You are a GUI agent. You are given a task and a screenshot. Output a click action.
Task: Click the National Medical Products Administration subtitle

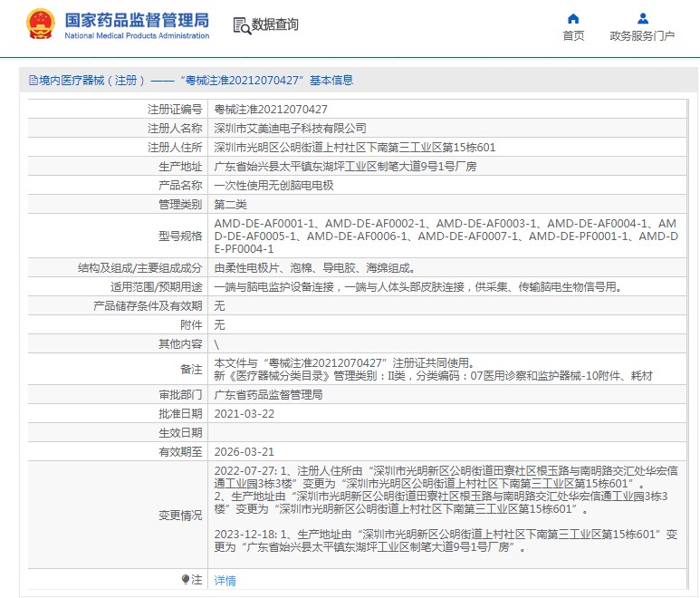click(137, 36)
